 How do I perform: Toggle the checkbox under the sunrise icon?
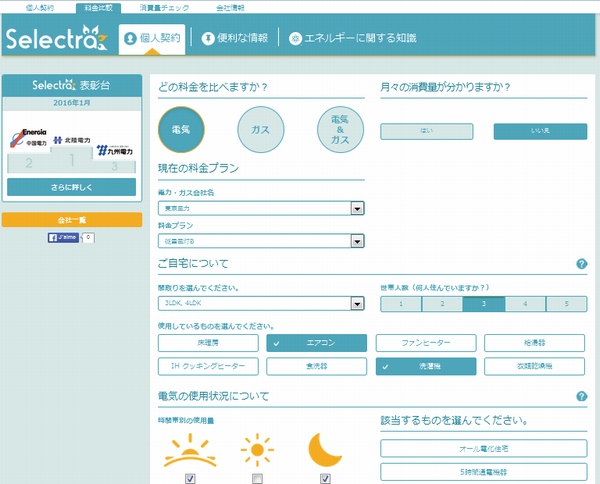point(189,479)
